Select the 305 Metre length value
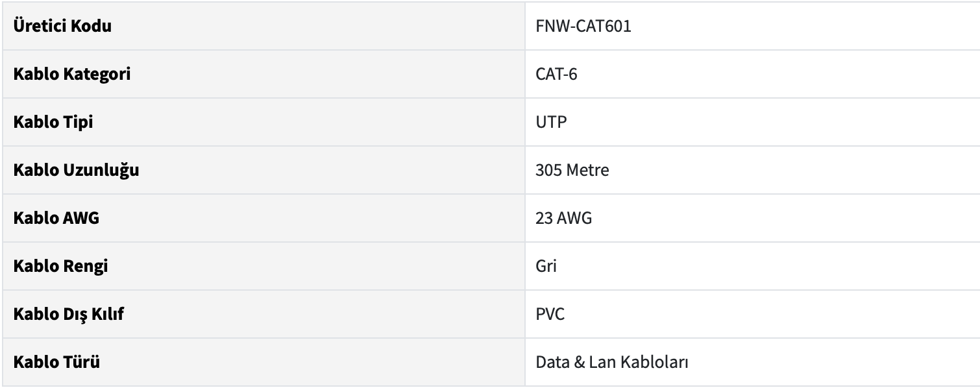Image resolution: width=980 pixels, height=388 pixels. click(x=572, y=170)
